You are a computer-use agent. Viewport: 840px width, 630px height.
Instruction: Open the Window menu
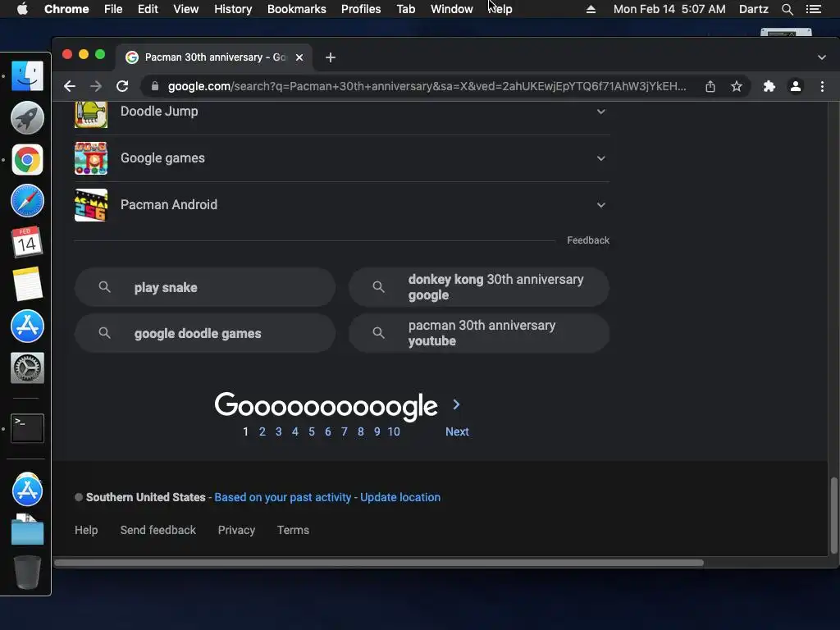coord(452,9)
